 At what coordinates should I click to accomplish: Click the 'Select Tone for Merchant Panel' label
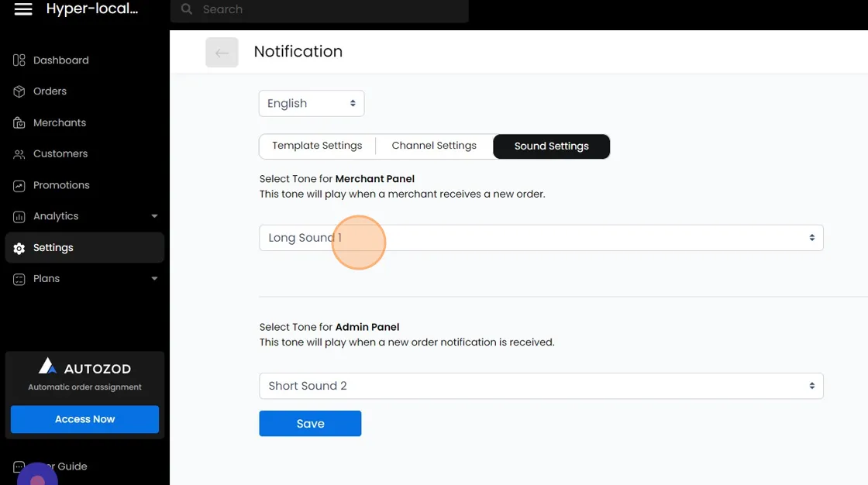pos(336,179)
